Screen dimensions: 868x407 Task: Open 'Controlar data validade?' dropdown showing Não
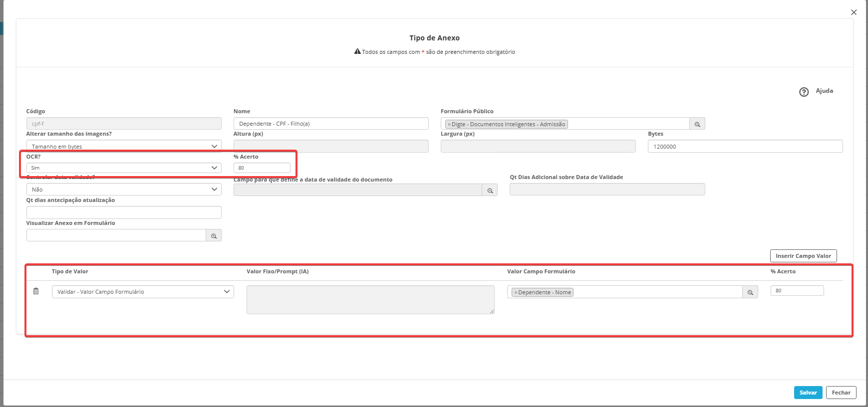tap(124, 190)
